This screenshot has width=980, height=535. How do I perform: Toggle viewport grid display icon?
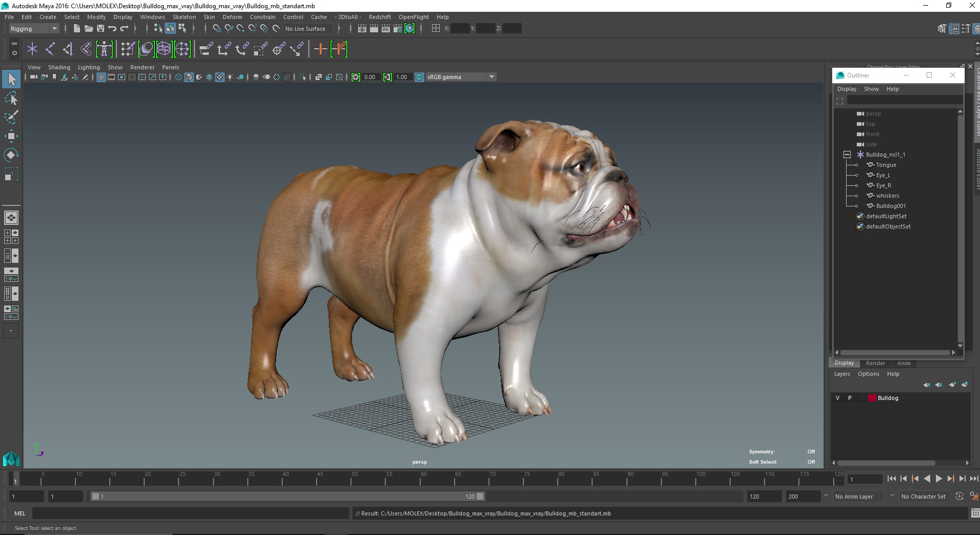coord(101,77)
